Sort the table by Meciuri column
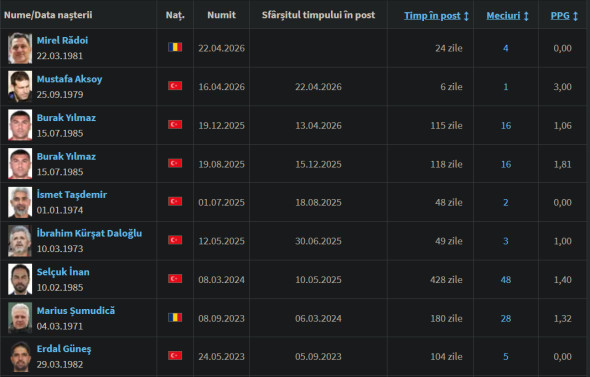Viewport: 590px width, 377px height. coord(503,16)
